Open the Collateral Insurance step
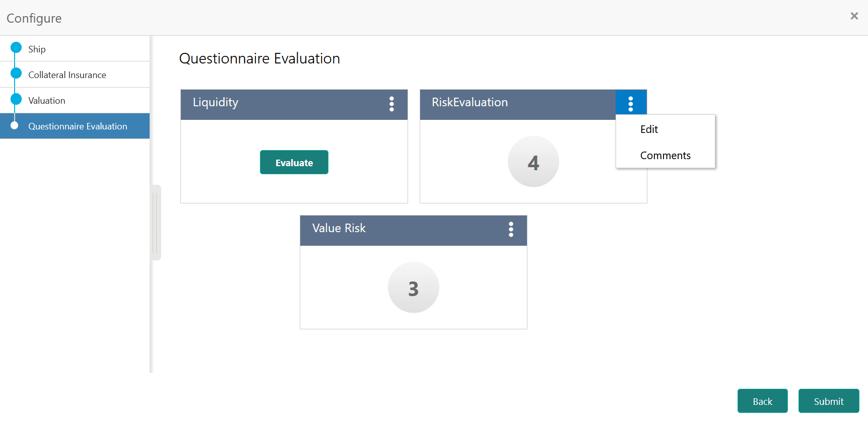Viewport: 868px width, 424px height. [x=68, y=75]
